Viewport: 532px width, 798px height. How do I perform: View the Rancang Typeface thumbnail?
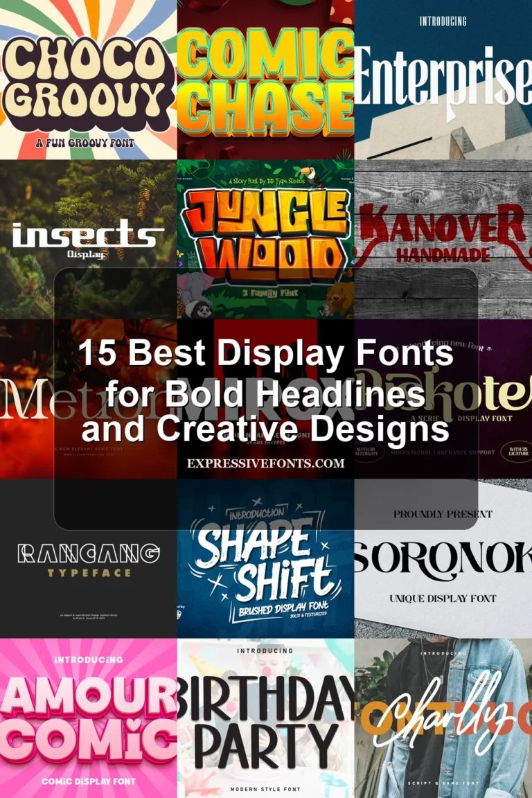coord(89,558)
